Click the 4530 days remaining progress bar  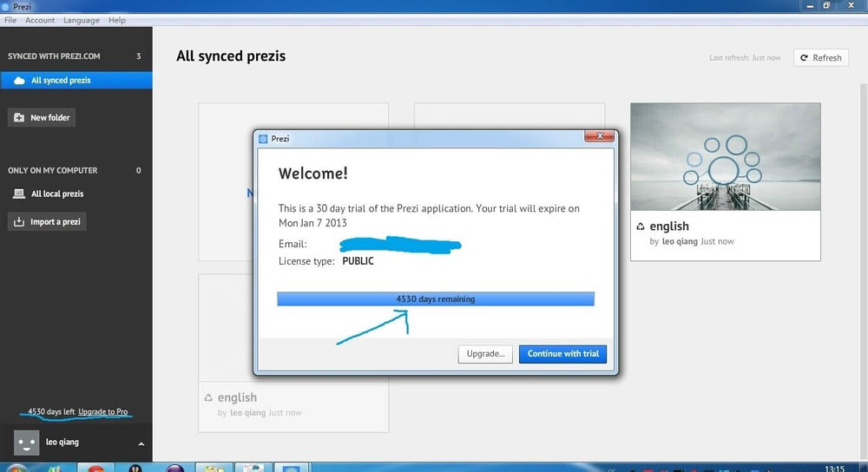click(x=436, y=298)
